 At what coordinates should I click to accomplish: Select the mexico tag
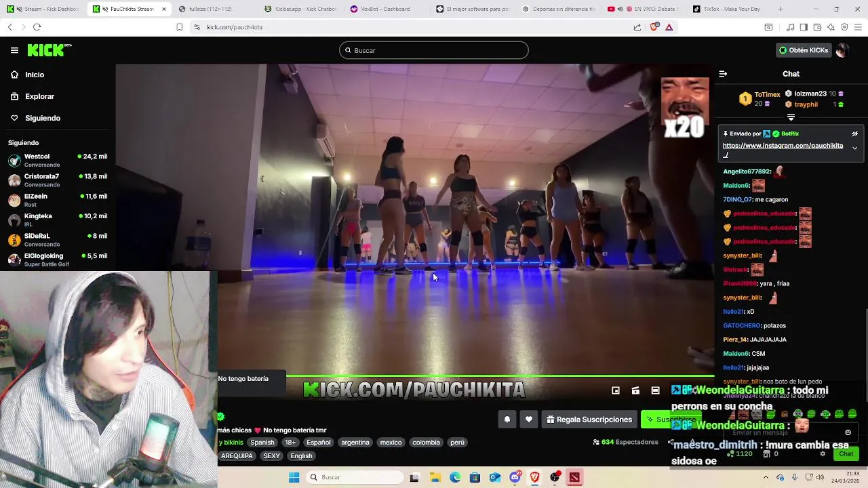pos(391,442)
